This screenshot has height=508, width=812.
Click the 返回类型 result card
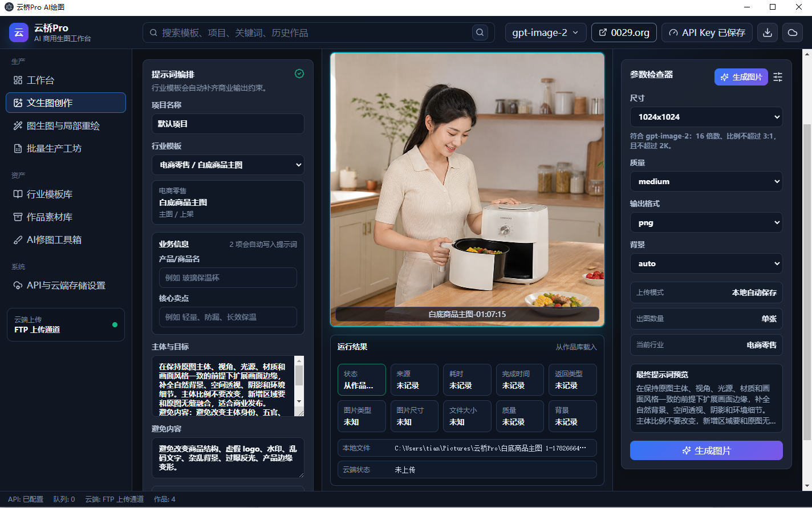(573, 380)
